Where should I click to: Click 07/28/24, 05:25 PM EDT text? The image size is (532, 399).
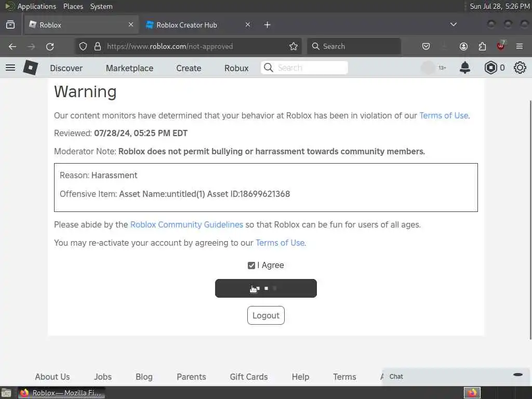tap(141, 134)
